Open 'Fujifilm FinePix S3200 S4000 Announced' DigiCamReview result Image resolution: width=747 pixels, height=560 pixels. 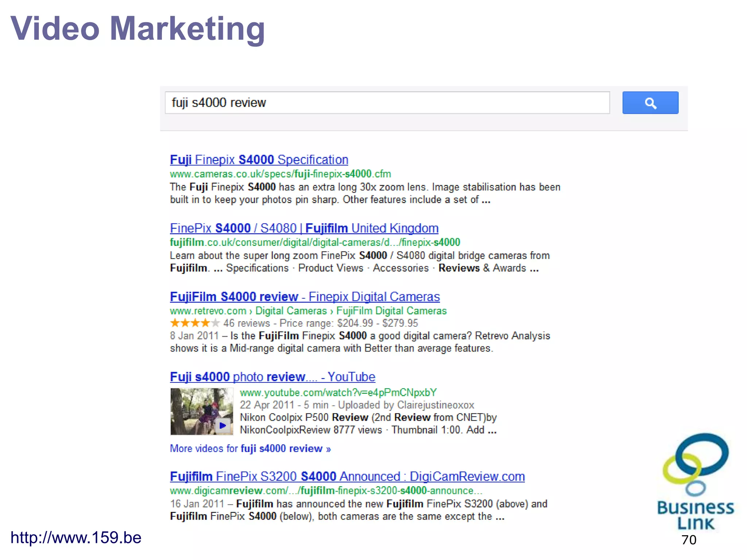(x=347, y=477)
